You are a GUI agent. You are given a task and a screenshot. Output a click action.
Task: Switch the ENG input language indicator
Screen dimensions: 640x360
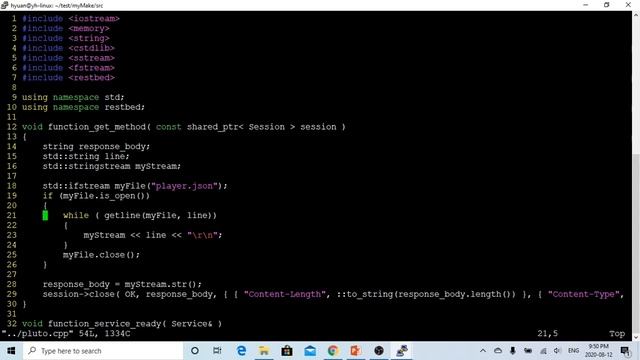click(573, 351)
